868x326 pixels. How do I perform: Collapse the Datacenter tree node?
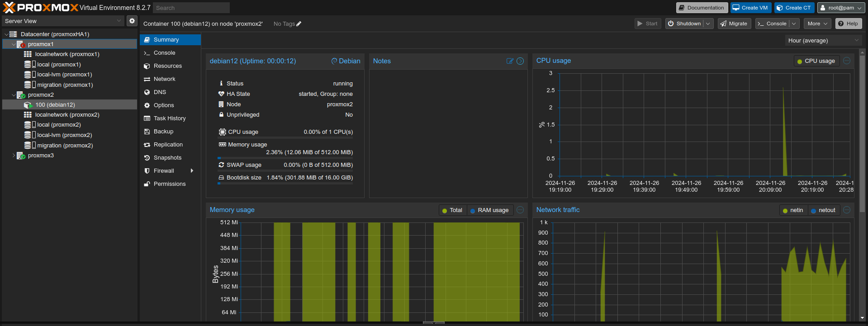6,34
